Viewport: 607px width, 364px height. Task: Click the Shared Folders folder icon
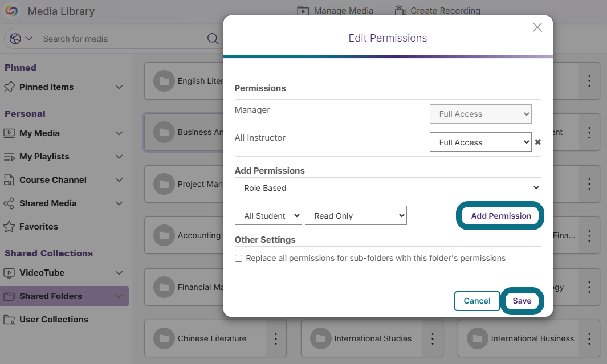coord(9,296)
